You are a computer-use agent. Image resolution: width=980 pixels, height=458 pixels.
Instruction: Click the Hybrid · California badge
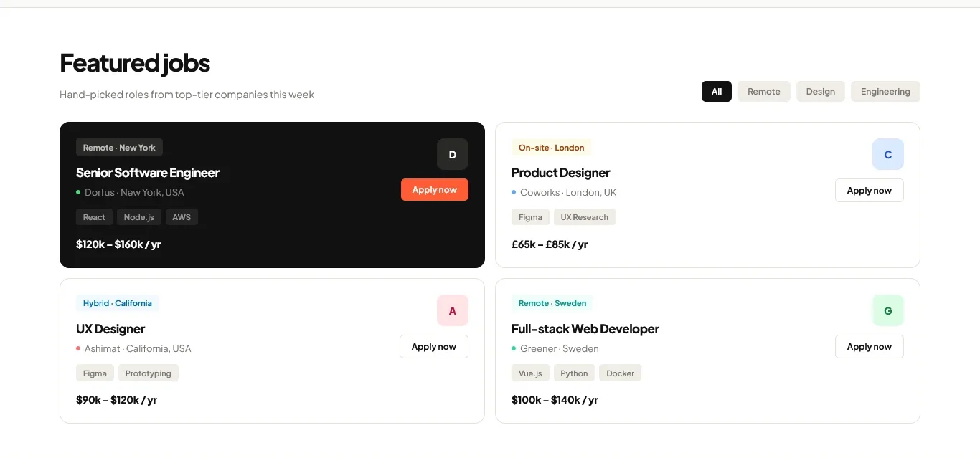tap(117, 303)
